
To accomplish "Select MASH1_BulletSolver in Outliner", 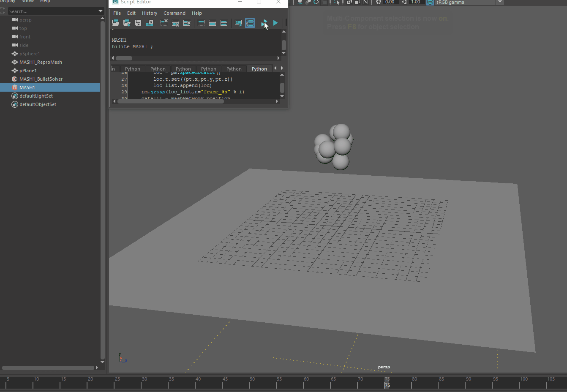I will coord(41,79).
